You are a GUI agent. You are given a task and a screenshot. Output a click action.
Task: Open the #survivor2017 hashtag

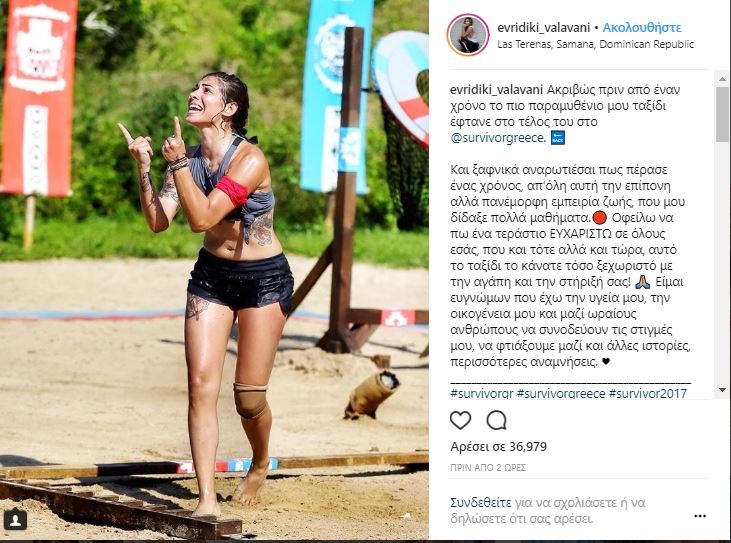(x=648, y=393)
